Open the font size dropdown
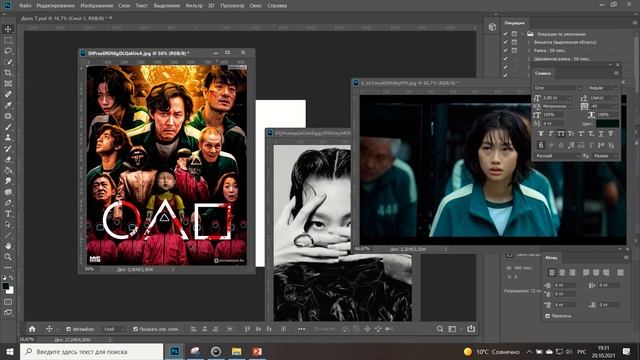 coord(557,98)
